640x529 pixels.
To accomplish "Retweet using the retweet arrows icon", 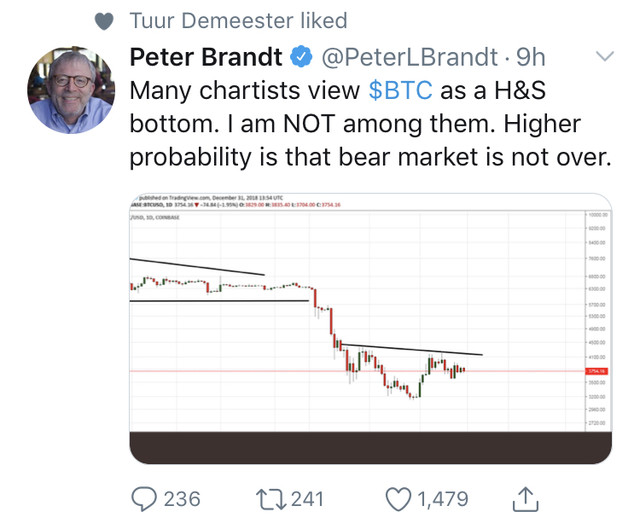I will click(271, 500).
